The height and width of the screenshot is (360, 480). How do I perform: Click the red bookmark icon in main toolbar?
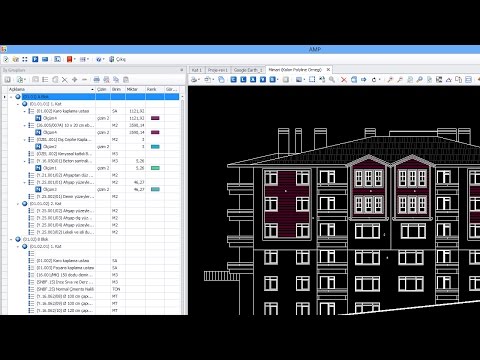click(69, 59)
